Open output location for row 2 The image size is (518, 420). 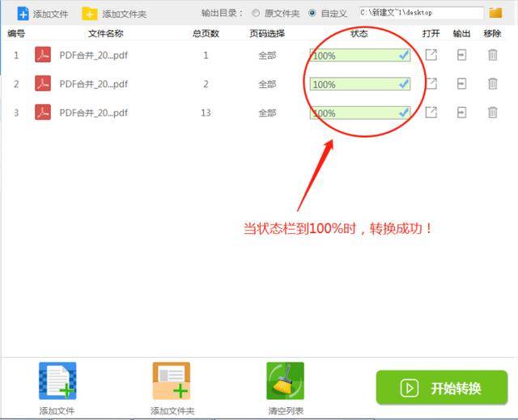click(x=461, y=83)
